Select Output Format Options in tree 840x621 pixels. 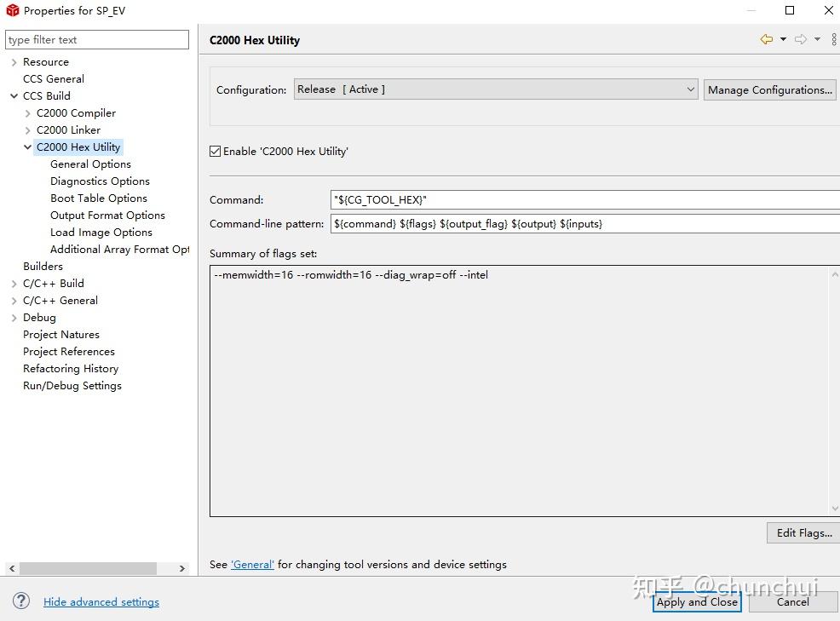(107, 216)
